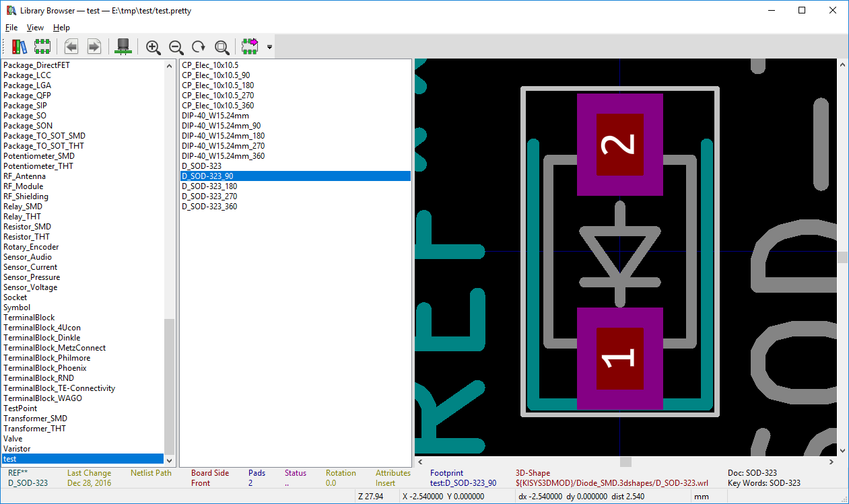Show the previous footprint
Viewport: 849px width, 504px height.
click(x=71, y=46)
